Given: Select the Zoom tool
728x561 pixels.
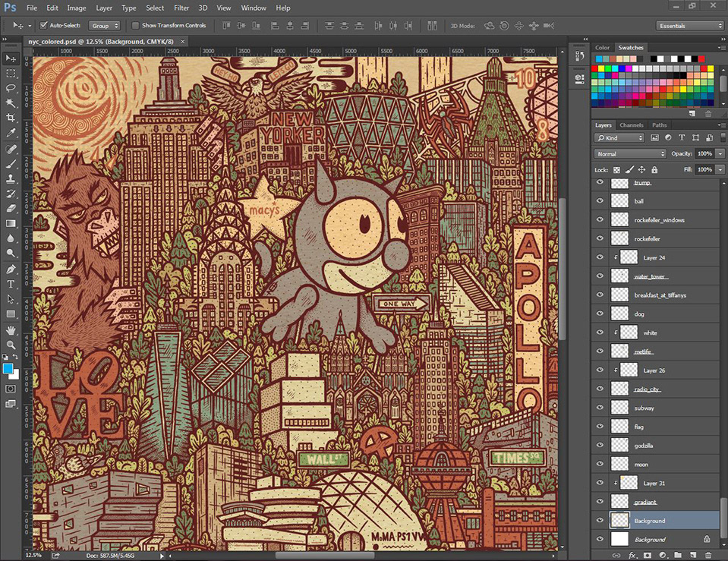Looking at the screenshot, I should click(x=10, y=345).
